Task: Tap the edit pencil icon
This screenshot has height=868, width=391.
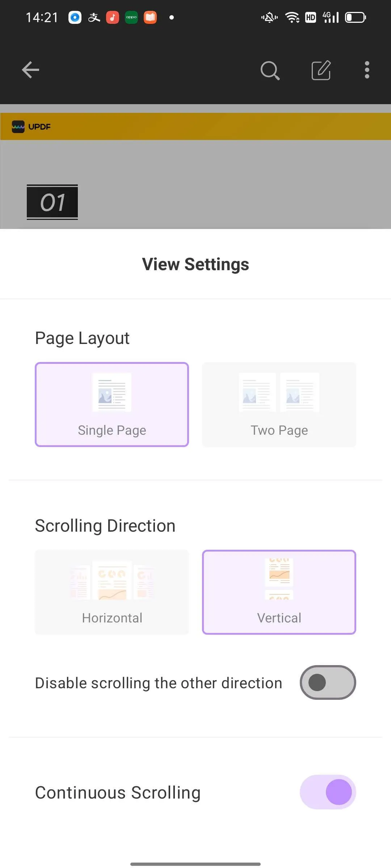Action: point(321,70)
